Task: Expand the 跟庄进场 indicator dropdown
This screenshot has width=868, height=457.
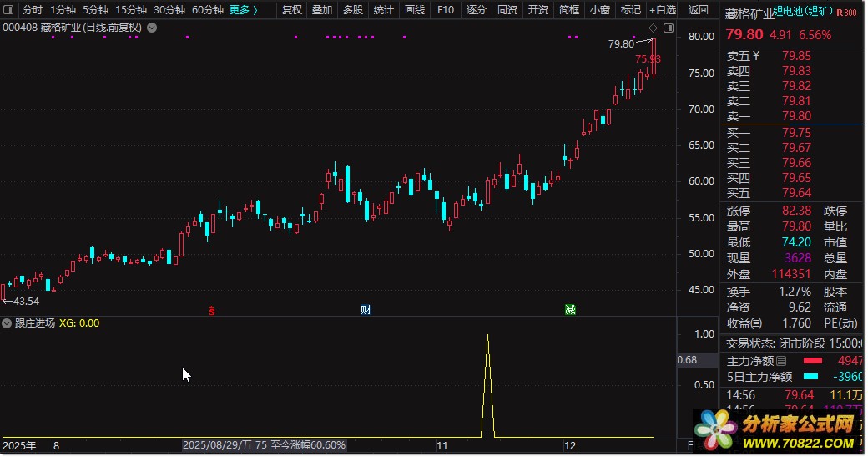Action: coord(8,323)
